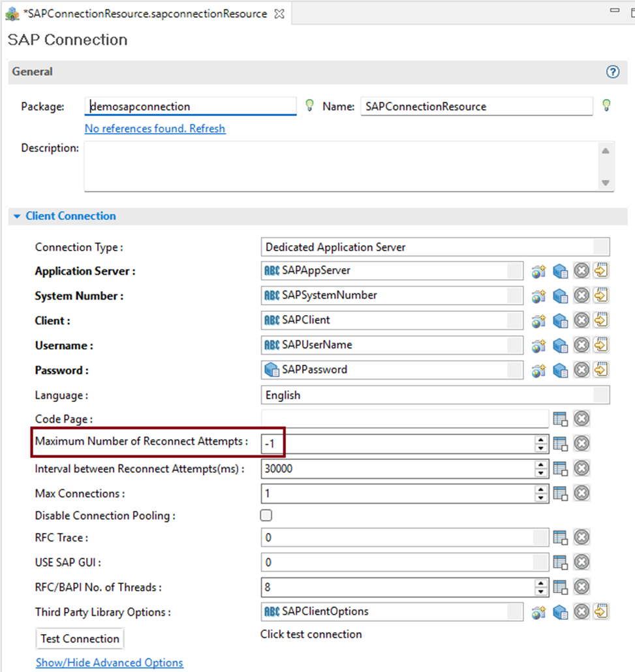Increase RFC/BAPI No. of Threads value
Image resolution: width=635 pixels, height=672 pixels.
click(x=541, y=583)
